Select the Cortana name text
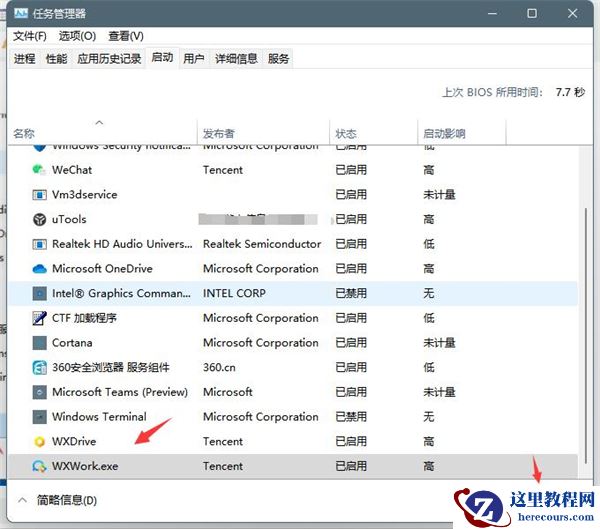Screen dimensions: 600x529 (72, 343)
